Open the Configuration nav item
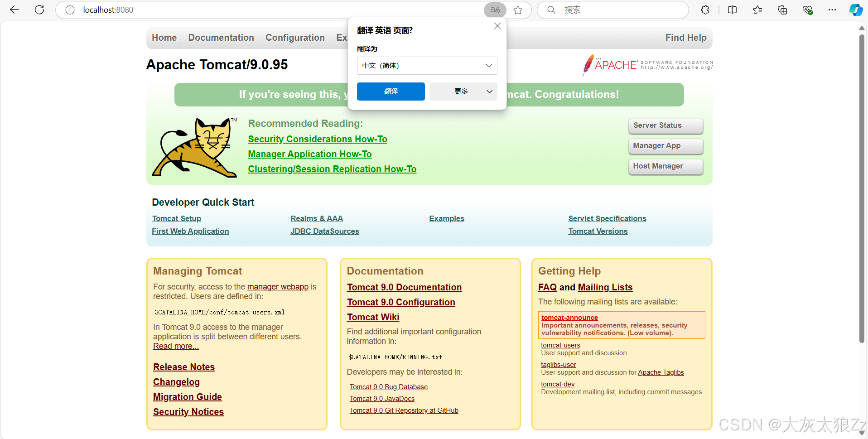The width and height of the screenshot is (868, 439). (295, 38)
